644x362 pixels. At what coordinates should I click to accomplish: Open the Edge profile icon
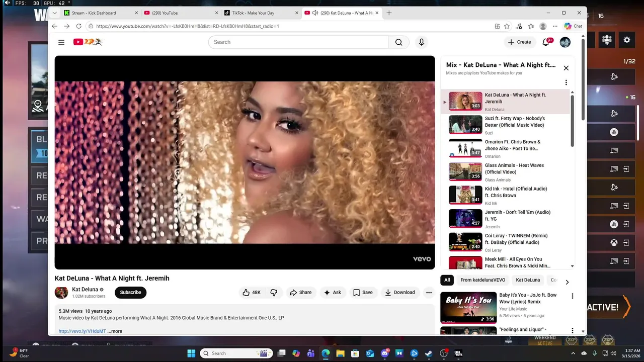(543, 26)
